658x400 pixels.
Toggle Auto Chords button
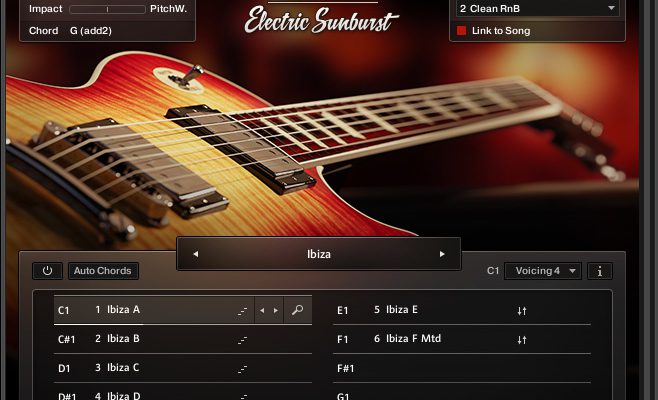[x=103, y=271]
